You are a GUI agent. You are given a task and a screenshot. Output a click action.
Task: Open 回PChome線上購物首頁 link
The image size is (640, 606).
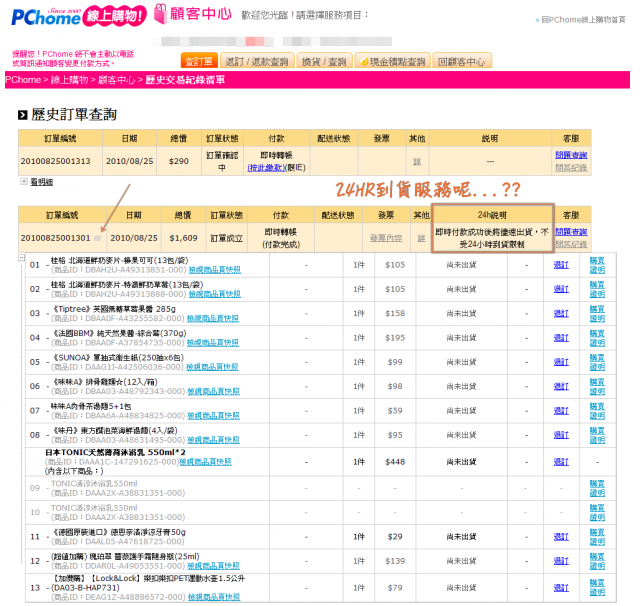pos(581,20)
